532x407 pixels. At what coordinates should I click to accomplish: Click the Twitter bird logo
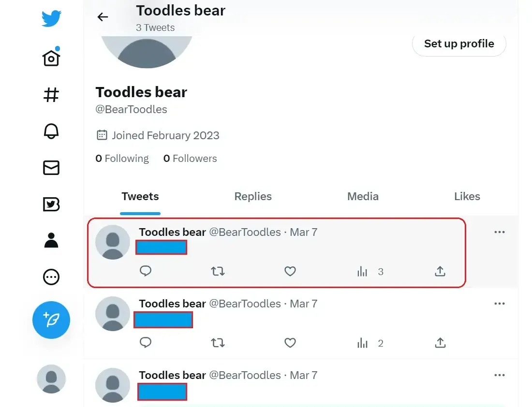click(x=51, y=19)
